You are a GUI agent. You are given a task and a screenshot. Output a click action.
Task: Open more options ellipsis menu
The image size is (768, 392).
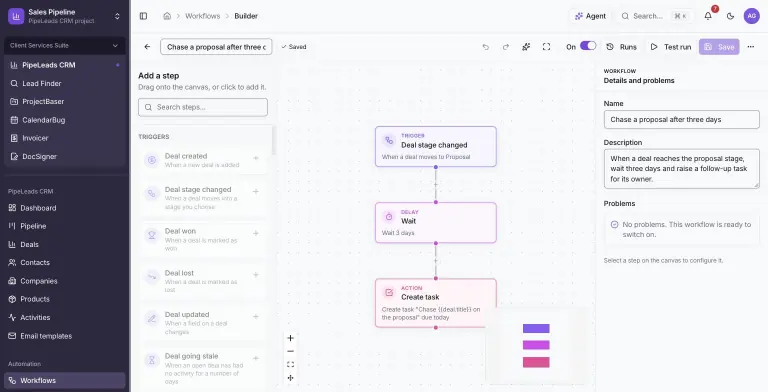pos(751,47)
